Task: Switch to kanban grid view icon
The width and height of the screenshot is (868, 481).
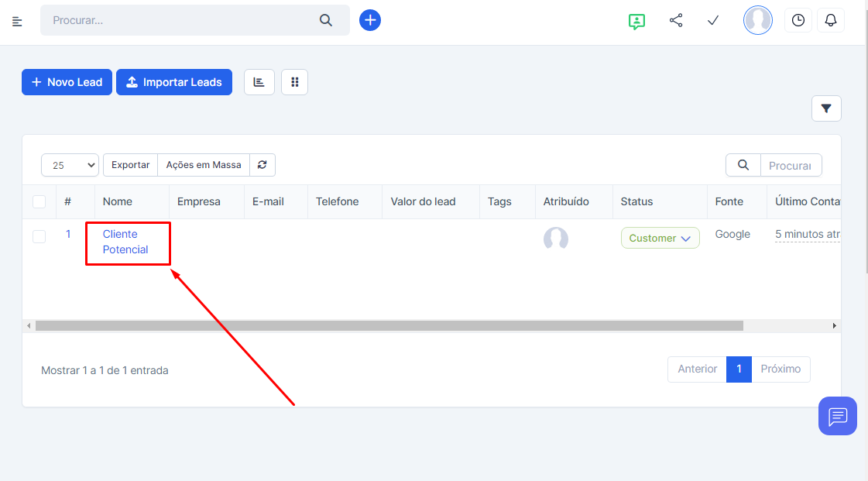Action: coord(294,82)
